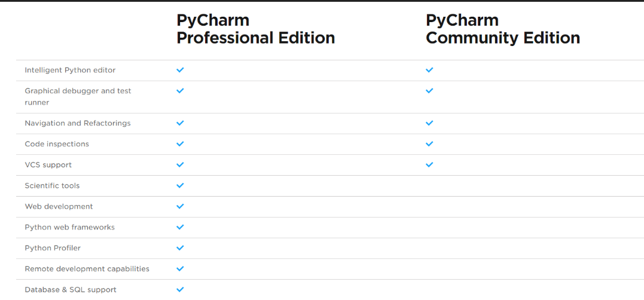
Task: Click Professional checkmark for Navigation and Refactorings
Action: [180, 123]
